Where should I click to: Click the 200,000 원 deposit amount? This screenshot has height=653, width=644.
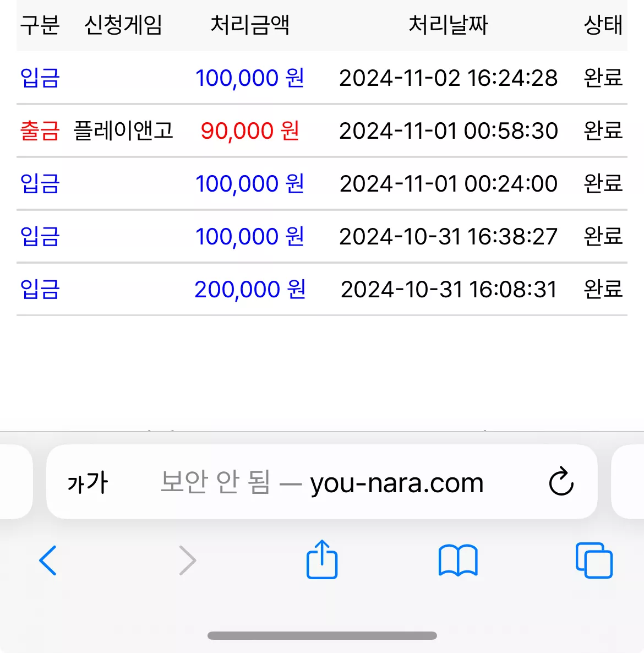(x=250, y=289)
